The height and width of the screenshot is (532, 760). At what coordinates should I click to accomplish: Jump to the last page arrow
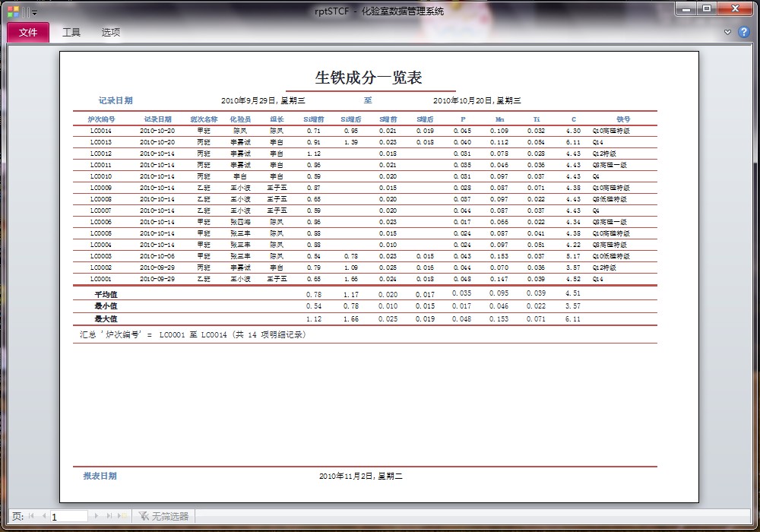[x=109, y=516]
